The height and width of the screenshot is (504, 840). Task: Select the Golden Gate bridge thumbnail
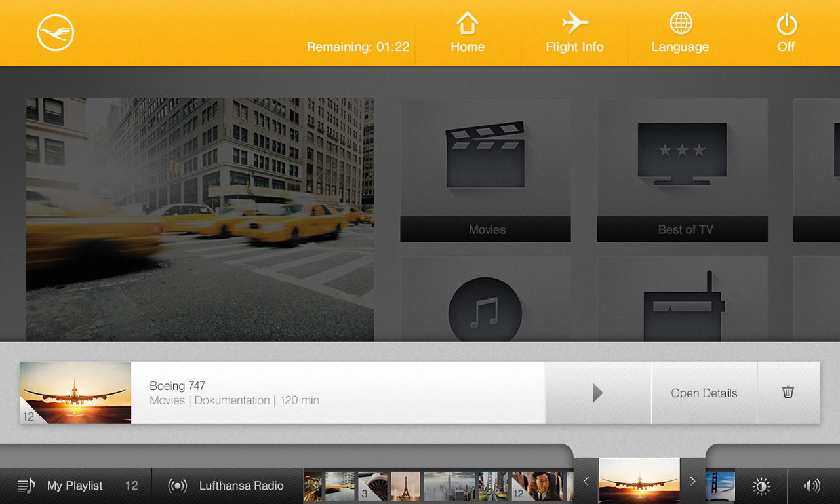[x=720, y=486]
